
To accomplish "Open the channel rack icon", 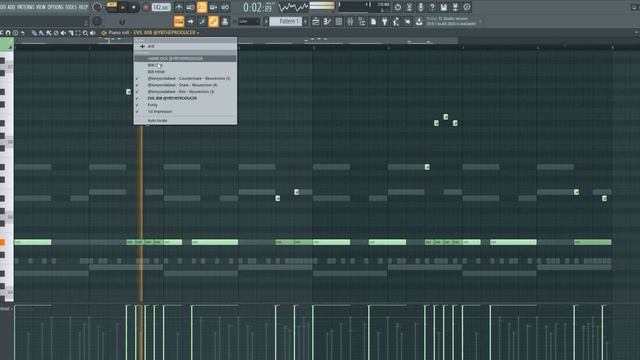I will coord(339,22).
